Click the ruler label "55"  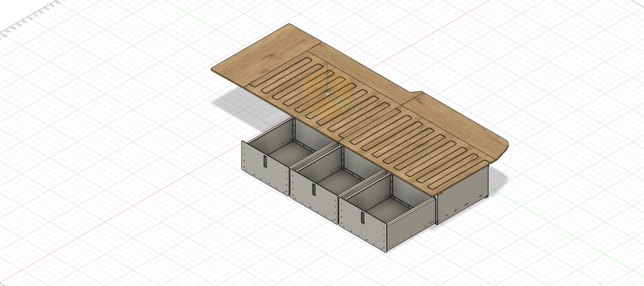point(52,5)
